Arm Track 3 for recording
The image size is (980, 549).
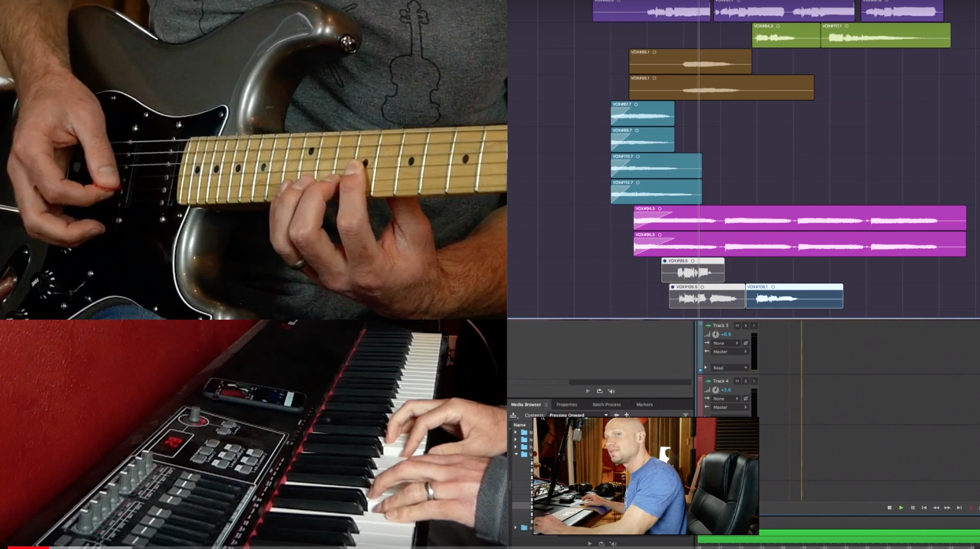tap(754, 326)
